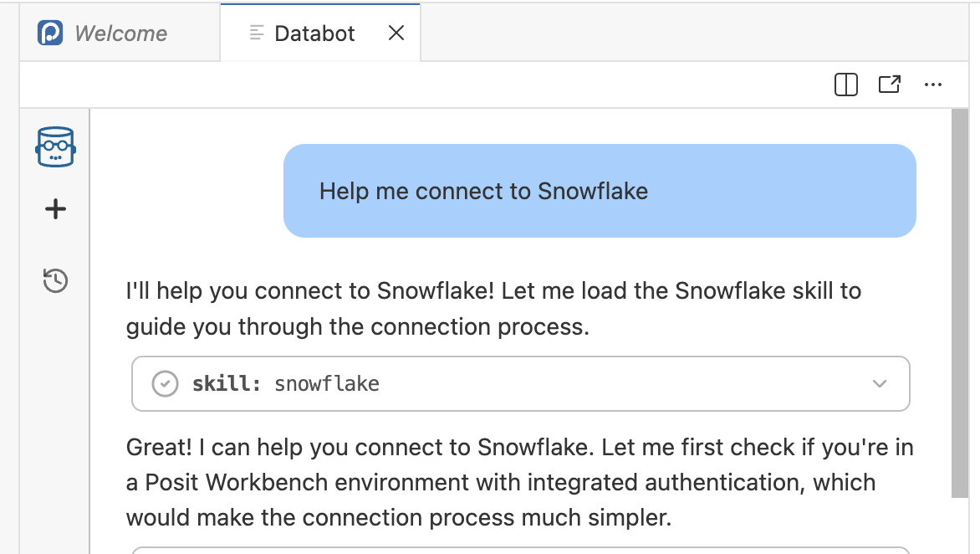The width and height of the screenshot is (980, 554).
Task: Click the "Help me connect to Snowflake" bubble
Action: point(600,191)
